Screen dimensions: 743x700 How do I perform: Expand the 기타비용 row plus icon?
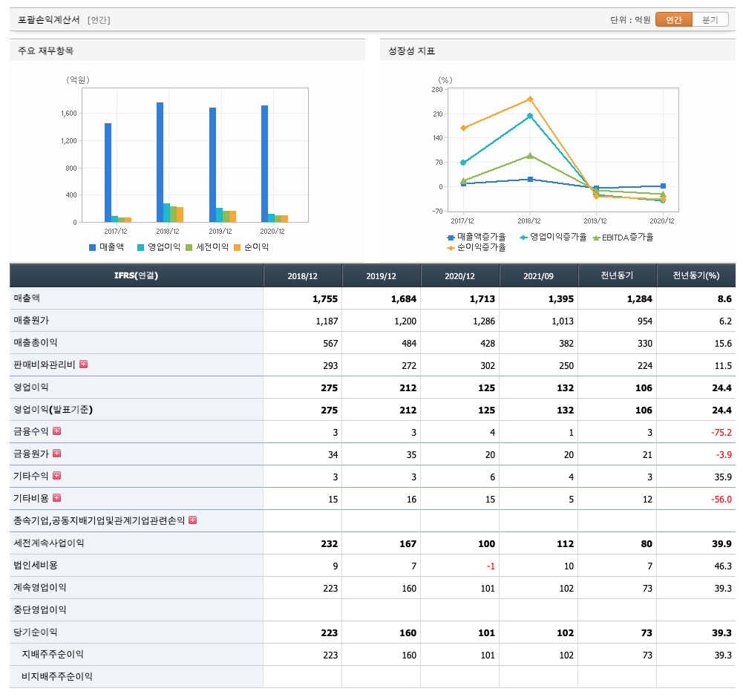[x=57, y=498]
